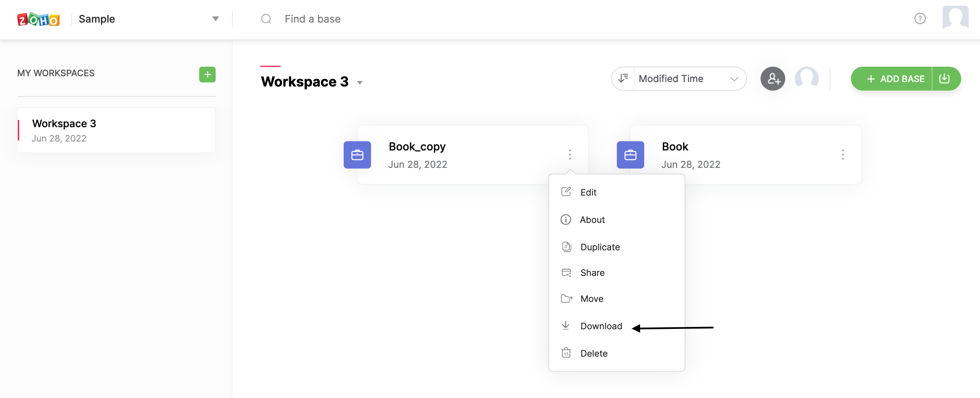Choose Move in the context menu

pyautogui.click(x=591, y=299)
